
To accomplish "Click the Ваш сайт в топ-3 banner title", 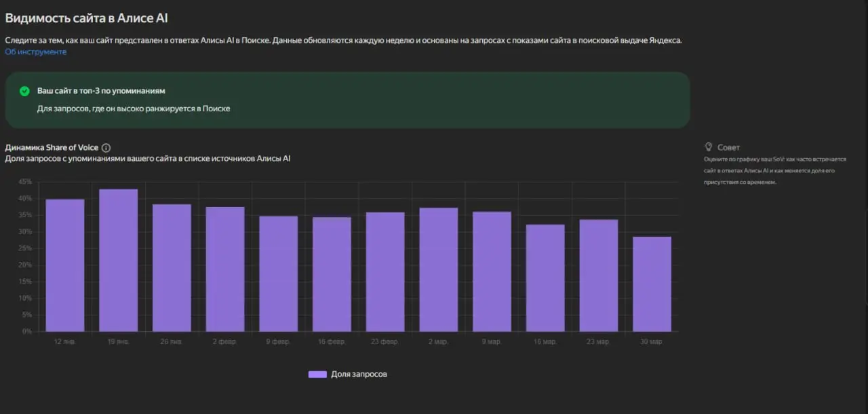I will tap(101, 91).
